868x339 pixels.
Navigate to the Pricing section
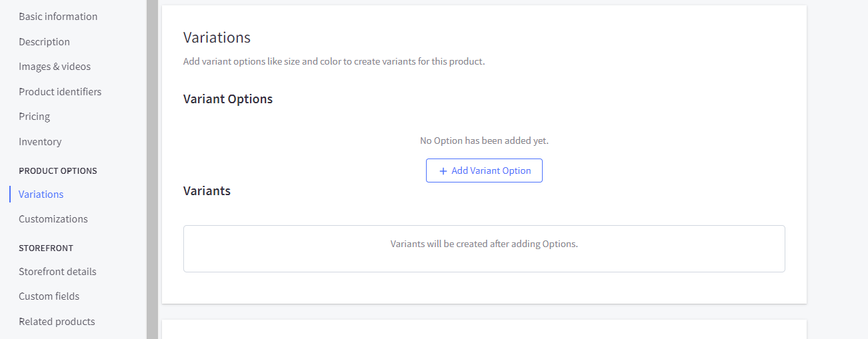(x=34, y=117)
